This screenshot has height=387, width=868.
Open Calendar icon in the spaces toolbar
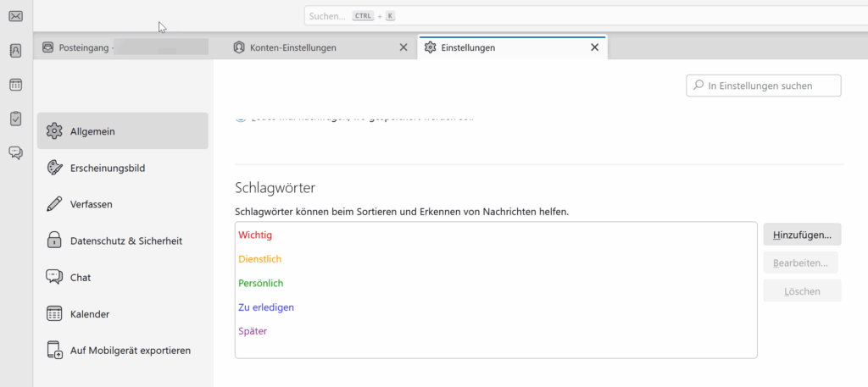tap(15, 85)
